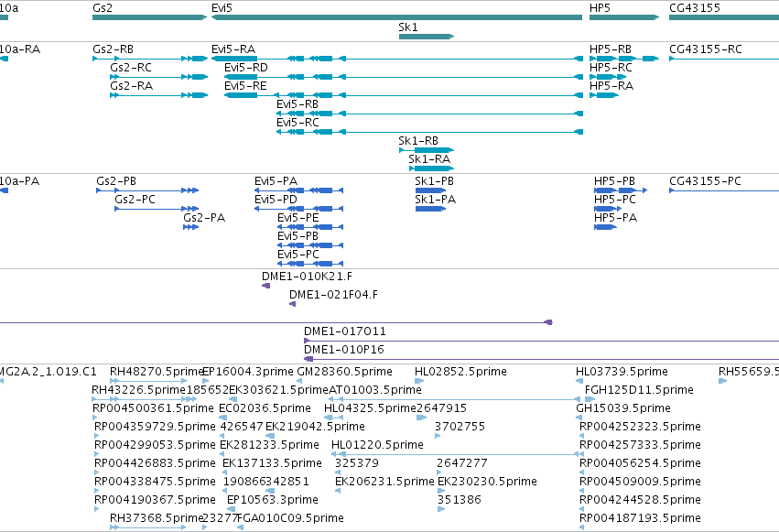Click protein Evi5-PA
The width and height of the screenshot is (779, 532).
coord(298,190)
